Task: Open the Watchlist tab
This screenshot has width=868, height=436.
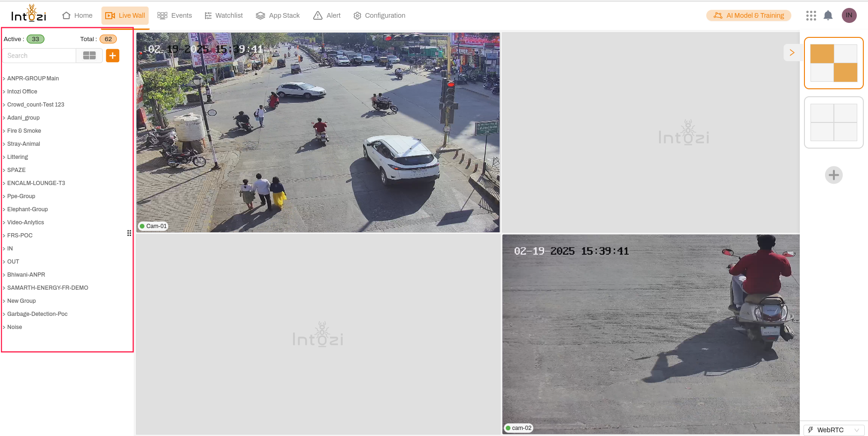Action: click(223, 15)
